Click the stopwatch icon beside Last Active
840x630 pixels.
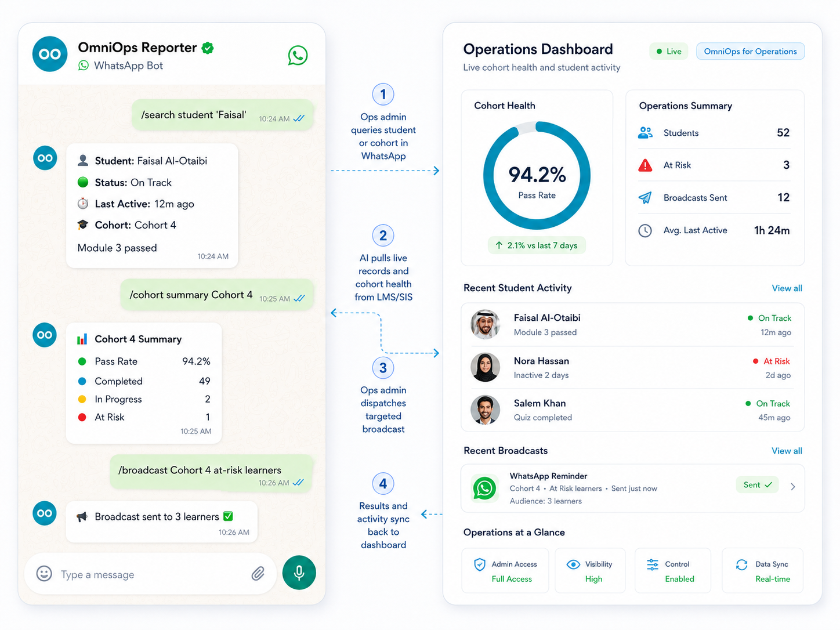click(83, 204)
